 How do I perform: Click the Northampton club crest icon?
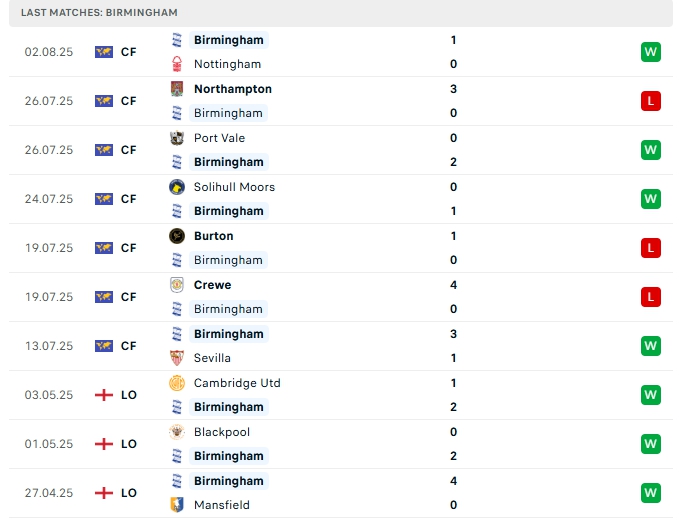[177, 89]
